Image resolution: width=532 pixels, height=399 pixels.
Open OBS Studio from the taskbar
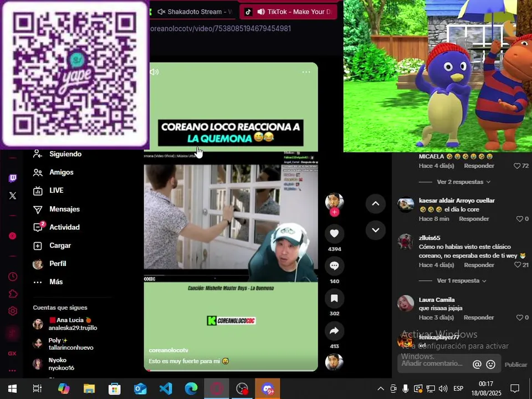(x=242, y=388)
